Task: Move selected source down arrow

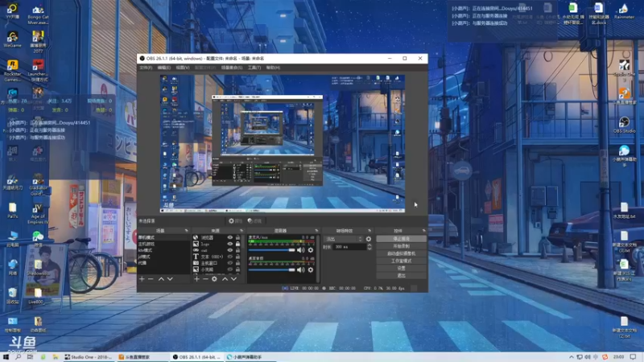Action: (x=233, y=279)
